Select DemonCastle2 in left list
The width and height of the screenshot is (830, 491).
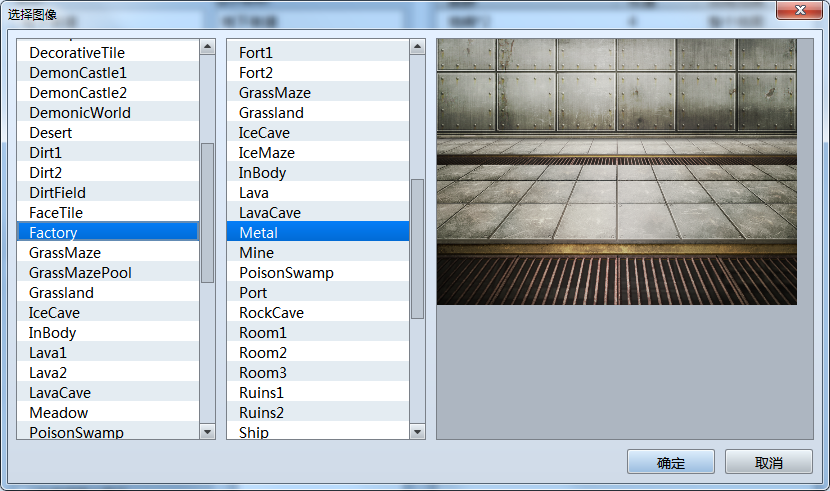pyautogui.click(x=108, y=93)
